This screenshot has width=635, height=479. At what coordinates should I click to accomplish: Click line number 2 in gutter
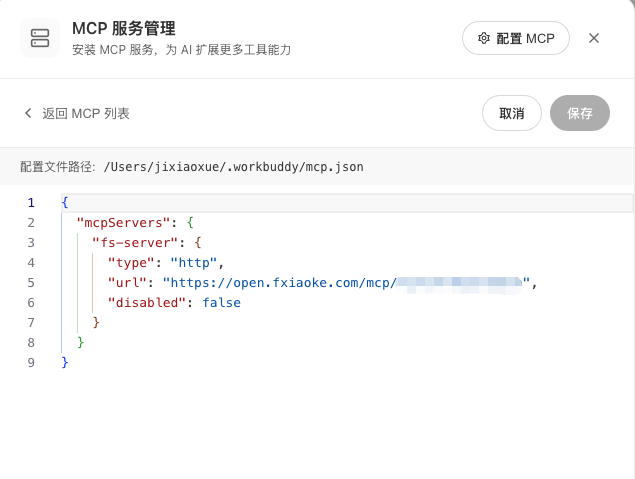(31, 223)
